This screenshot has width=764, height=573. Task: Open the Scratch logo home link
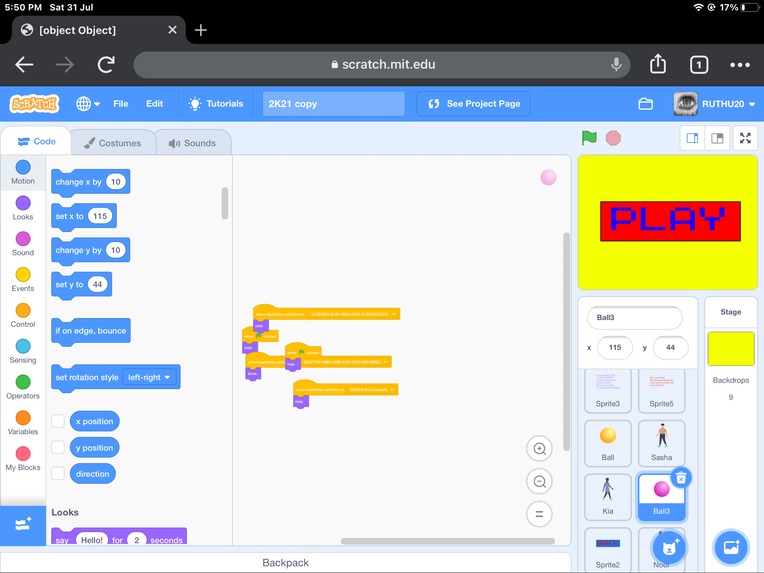tap(34, 104)
